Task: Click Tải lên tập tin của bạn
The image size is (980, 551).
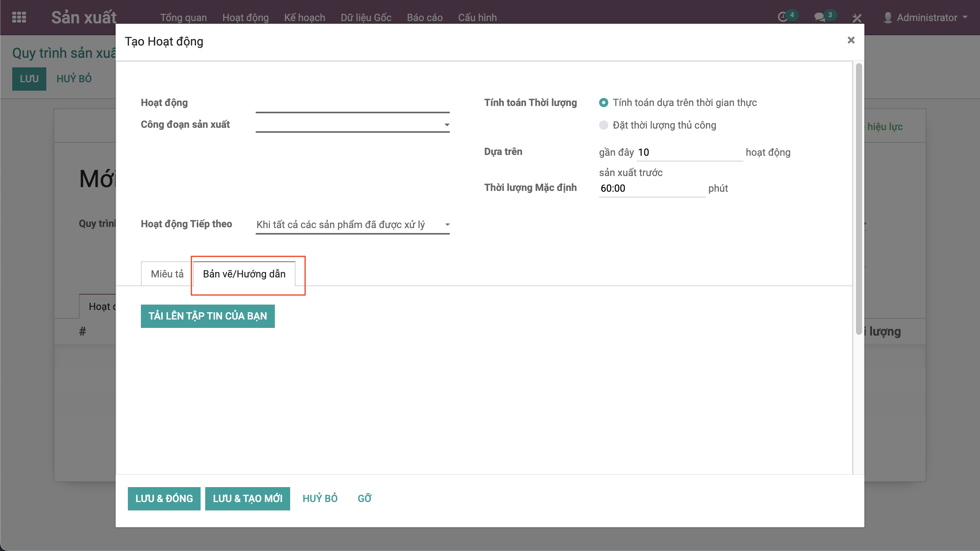Action: tap(207, 316)
